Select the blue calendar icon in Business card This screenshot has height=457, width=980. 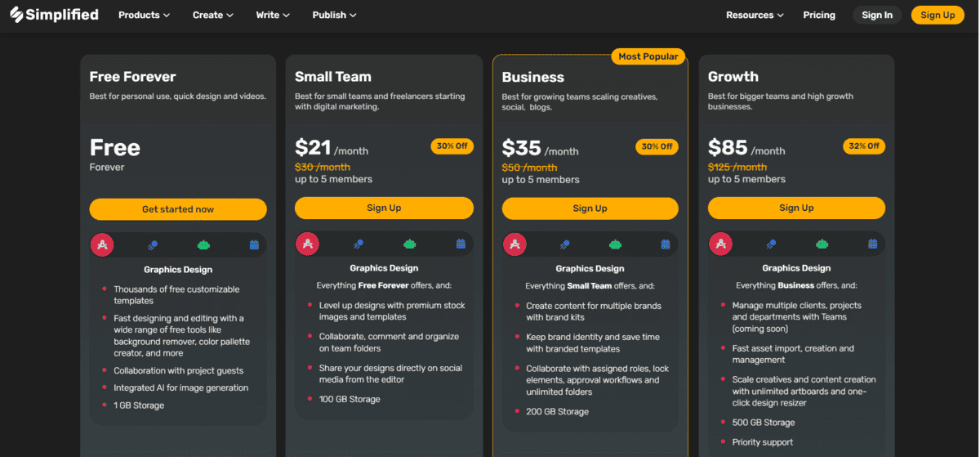click(x=666, y=244)
